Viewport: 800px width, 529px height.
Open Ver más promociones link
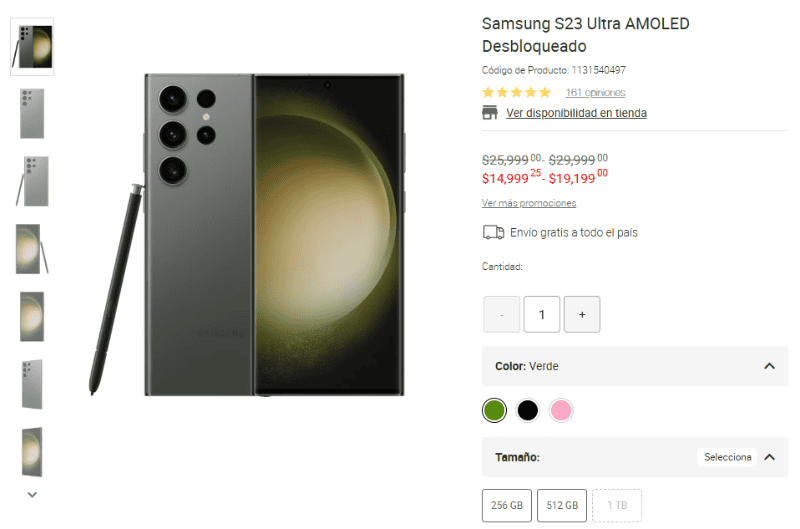click(529, 203)
